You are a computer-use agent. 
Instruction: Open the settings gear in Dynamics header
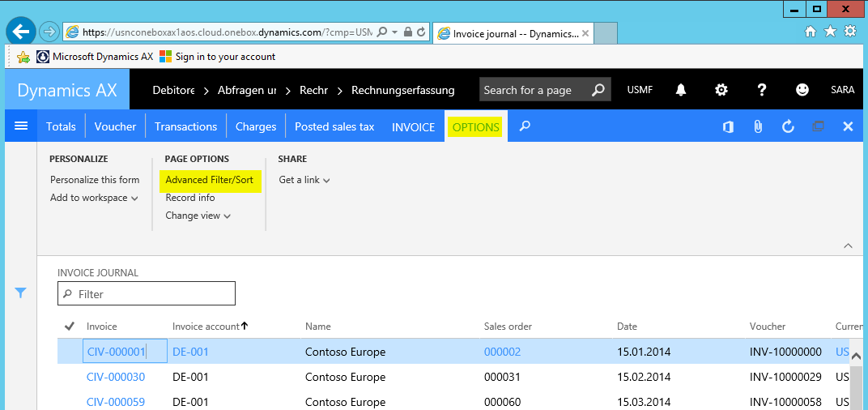721,90
